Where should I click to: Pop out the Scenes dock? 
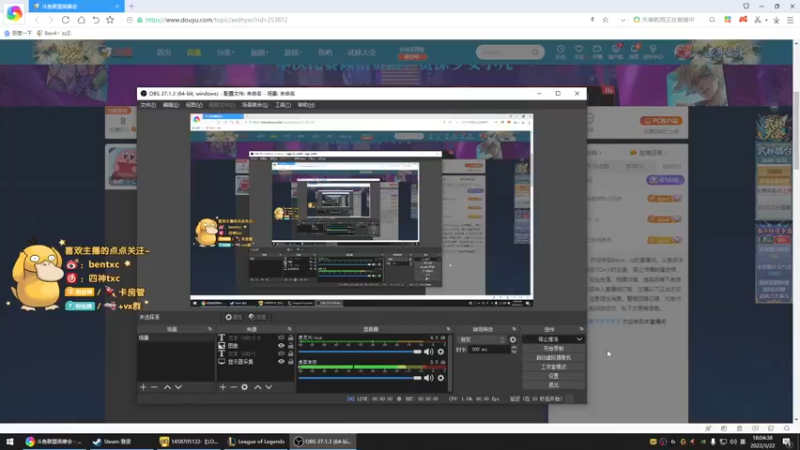pos(210,329)
